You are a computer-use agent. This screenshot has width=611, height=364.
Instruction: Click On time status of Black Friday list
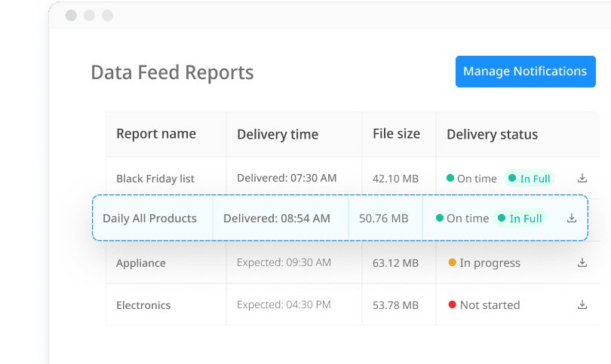(x=471, y=179)
